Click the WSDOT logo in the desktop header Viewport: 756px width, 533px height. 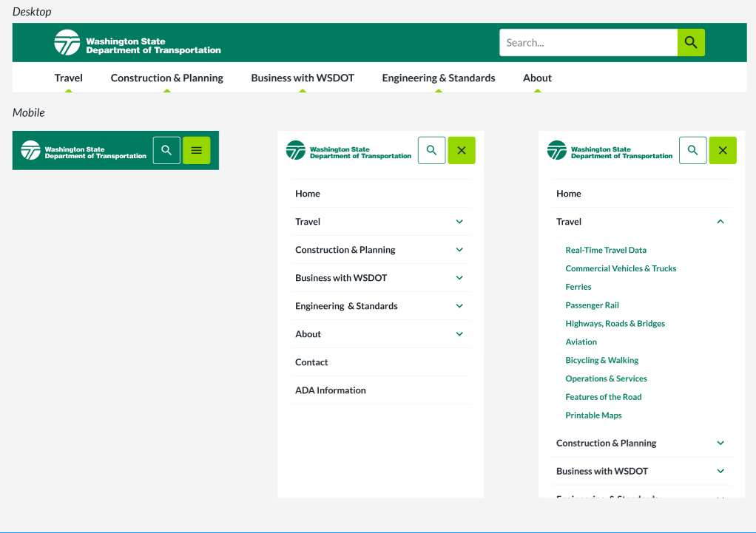tap(138, 43)
